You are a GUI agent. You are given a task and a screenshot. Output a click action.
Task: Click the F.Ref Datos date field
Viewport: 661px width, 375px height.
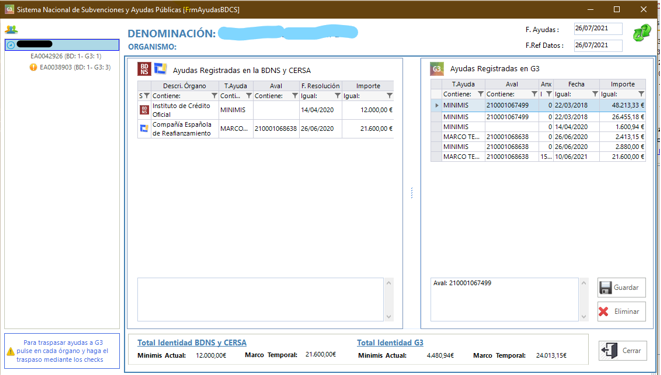tap(598, 45)
